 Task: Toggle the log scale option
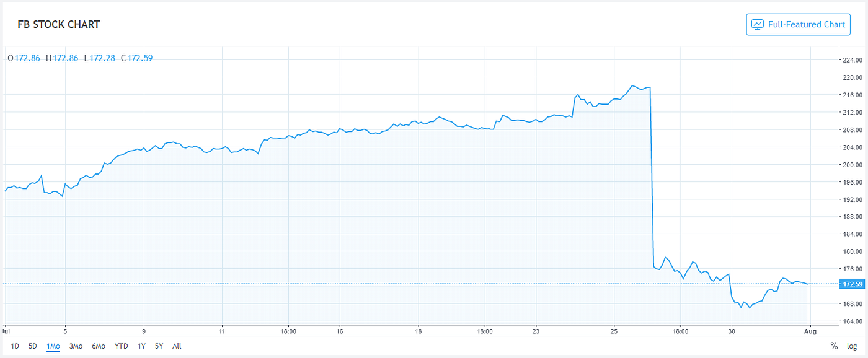[x=852, y=346]
